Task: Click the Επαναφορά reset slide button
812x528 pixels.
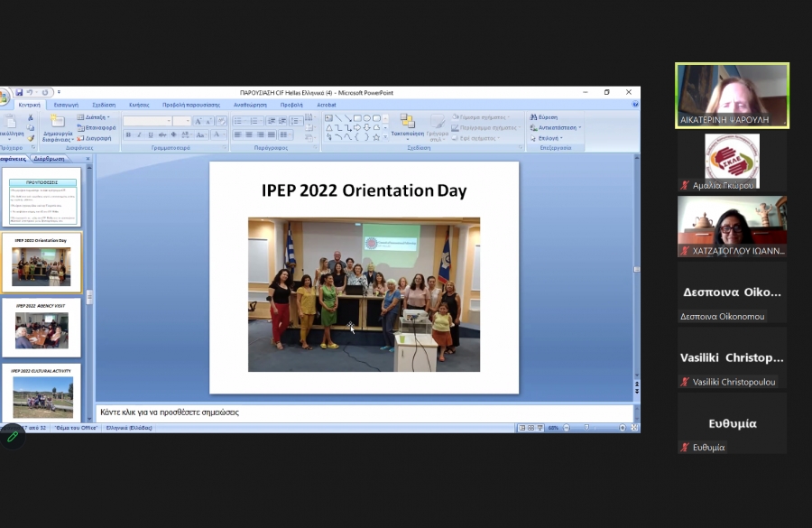Action: coord(97,127)
